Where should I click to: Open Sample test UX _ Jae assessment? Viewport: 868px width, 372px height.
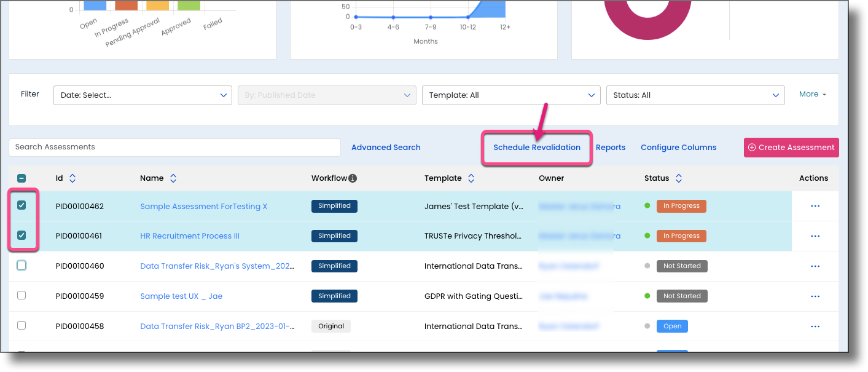coord(181,296)
